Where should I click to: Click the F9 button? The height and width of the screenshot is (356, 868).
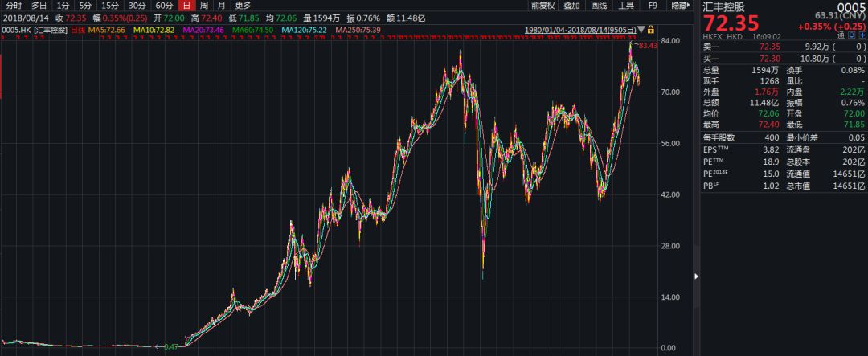[x=653, y=6]
